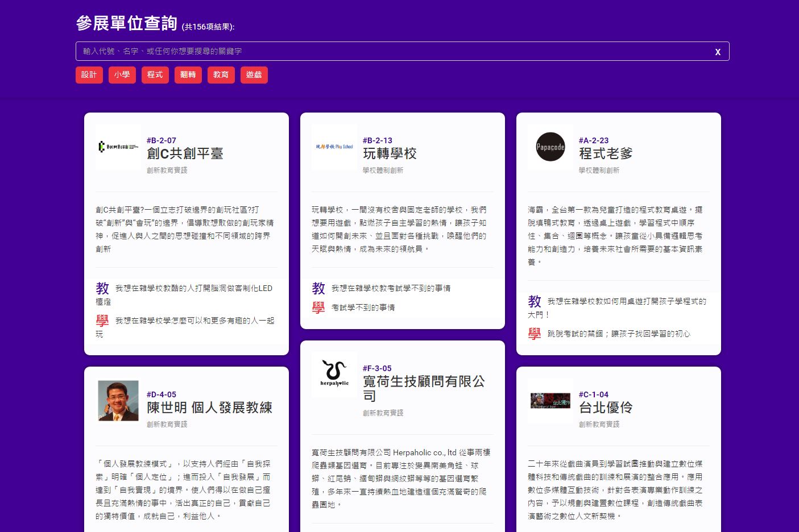Filter by the 設計 tag

pos(89,75)
